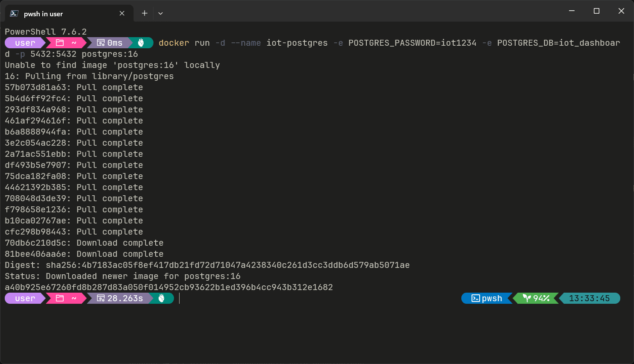This screenshot has width=634, height=364.
Task: Click the hand icon in the top prompt
Action: (141, 43)
